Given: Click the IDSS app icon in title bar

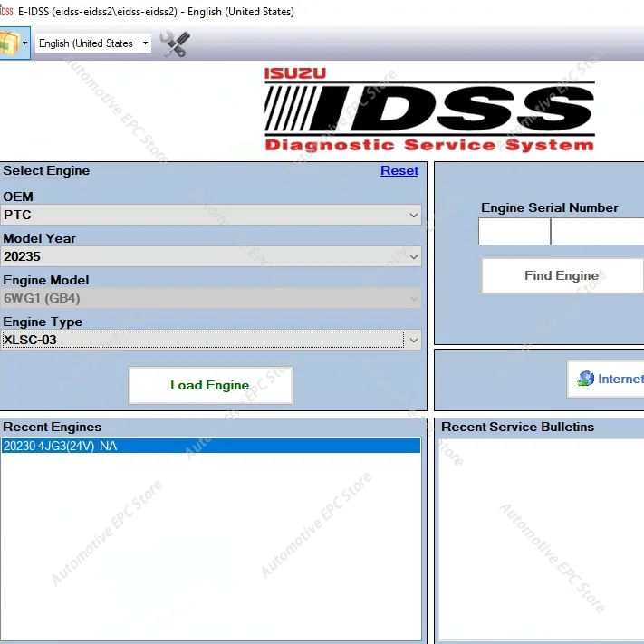Looking at the screenshot, I should pos(6,11).
